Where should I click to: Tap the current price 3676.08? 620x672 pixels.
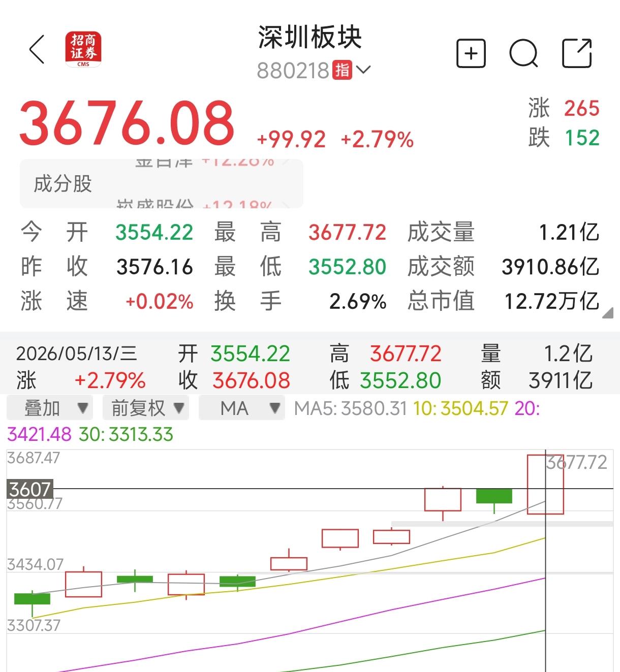tap(127, 122)
